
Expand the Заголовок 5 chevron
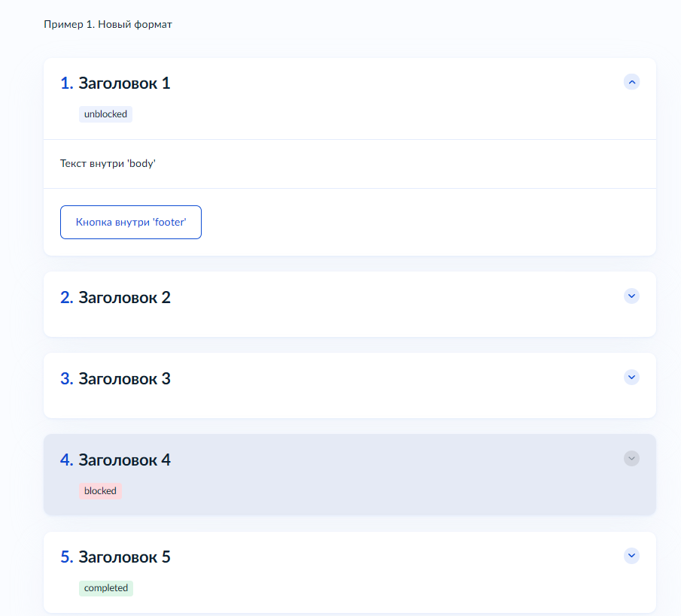[x=632, y=556]
